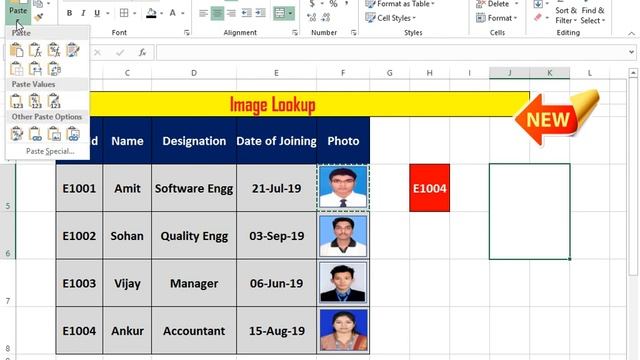Apply Borders button
This screenshot has height=360, width=640.
click(x=124, y=13)
